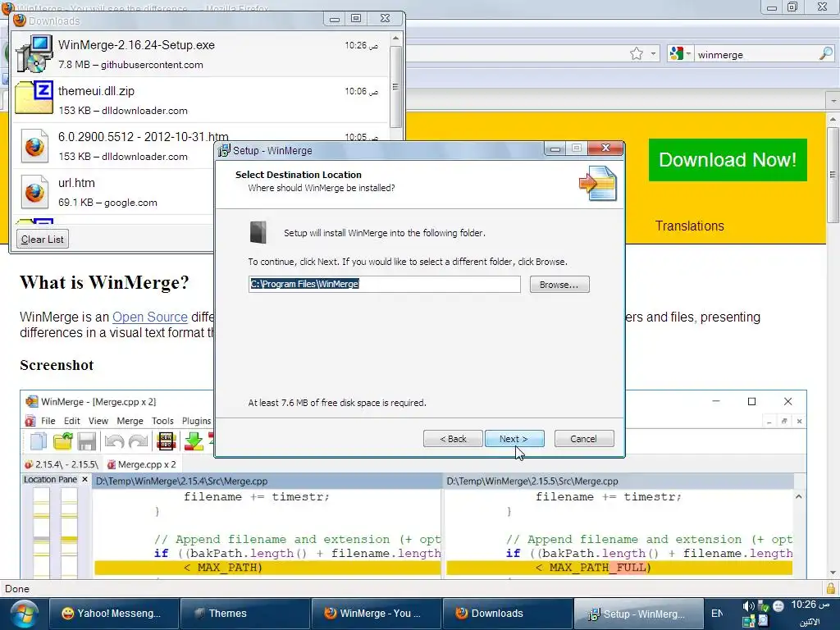This screenshot has height=630, width=840.
Task: Switch to the Merge.cpp x 2 tab
Action: [141, 464]
